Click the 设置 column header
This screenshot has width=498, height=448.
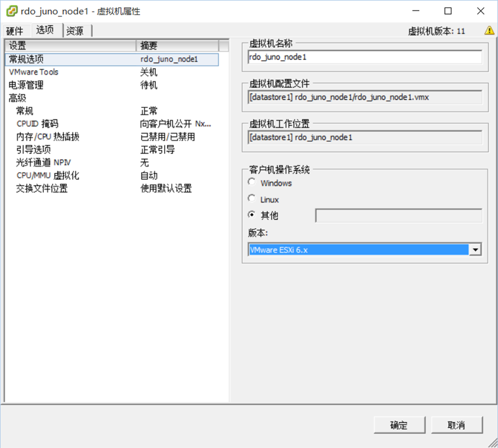coord(71,45)
